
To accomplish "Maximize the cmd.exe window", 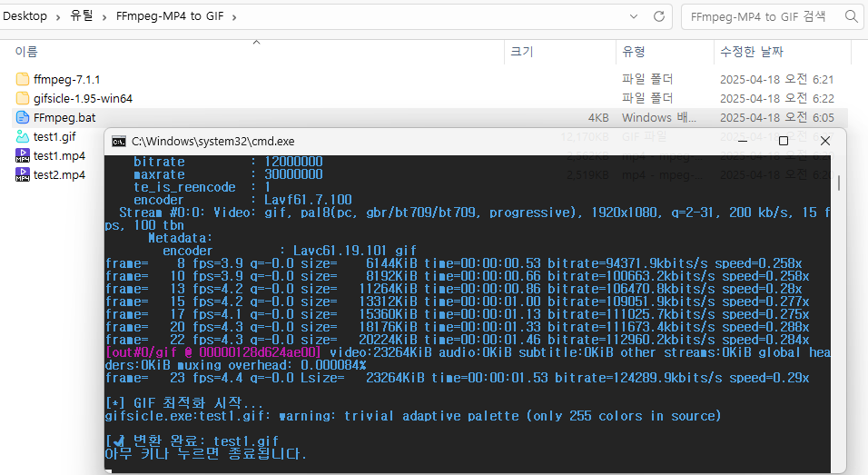I will (x=784, y=141).
